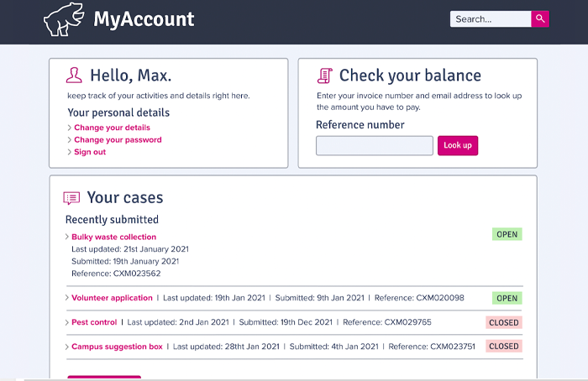This screenshot has height=381, width=588.
Task: Open the Volunteer application case link
Action: (x=112, y=298)
